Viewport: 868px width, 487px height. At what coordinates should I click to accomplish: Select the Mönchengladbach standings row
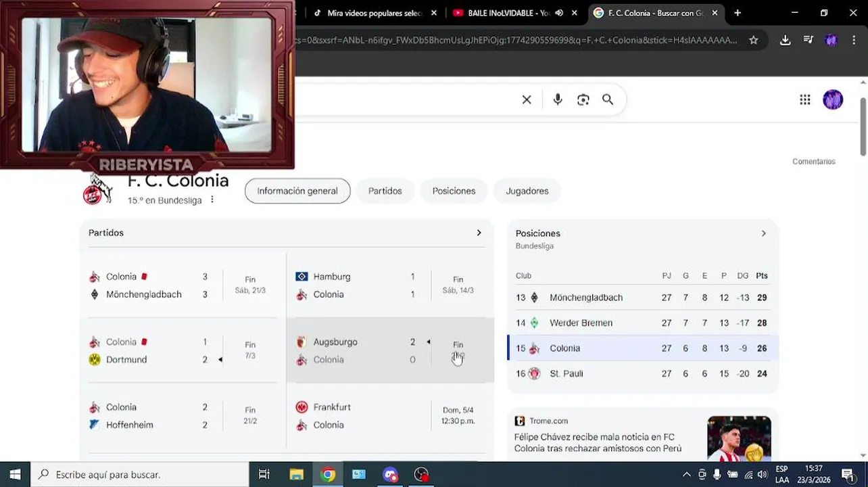coord(642,298)
